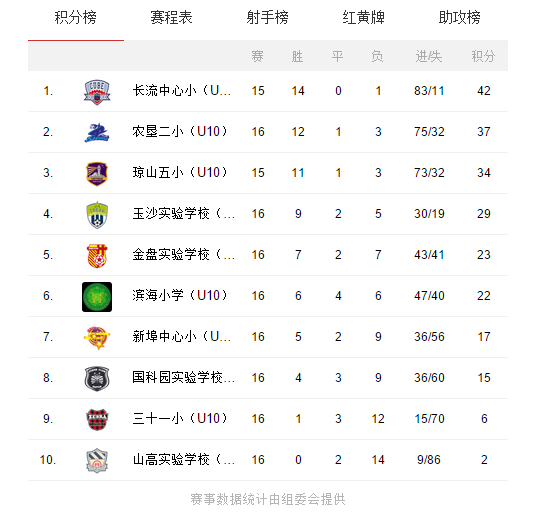Click the 金盘实验学校 red-yellow badge
Viewport: 541px width, 517px height.
pos(97,256)
